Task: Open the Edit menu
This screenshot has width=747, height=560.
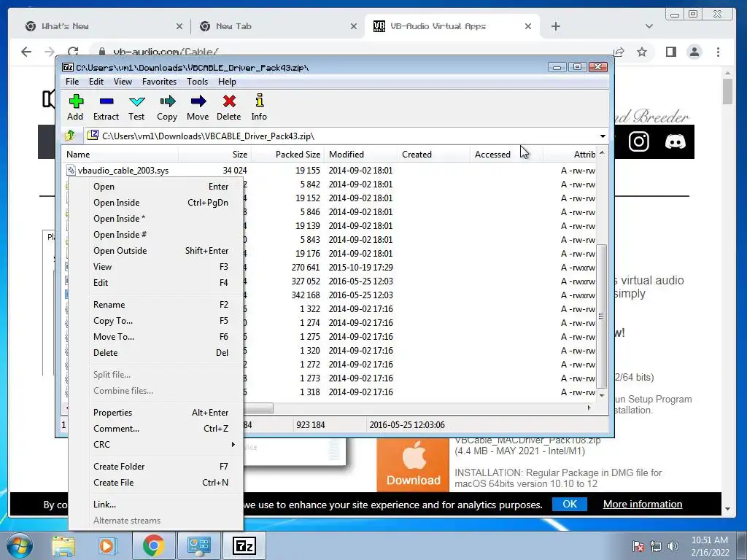Action: click(96, 82)
